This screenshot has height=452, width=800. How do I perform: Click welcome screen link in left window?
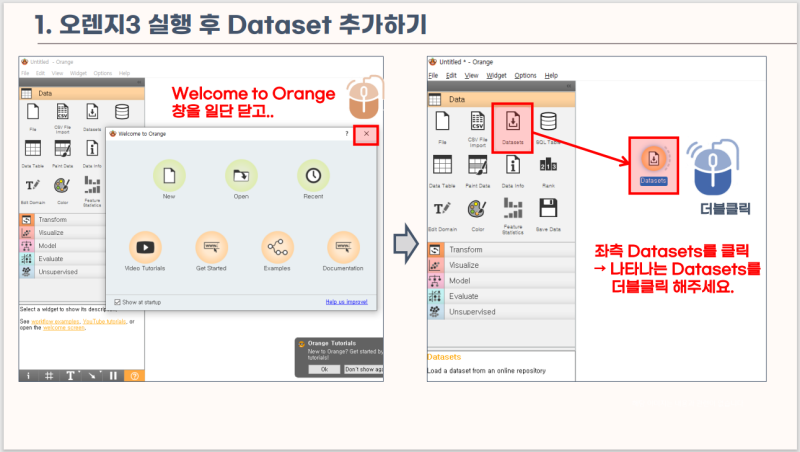tap(64, 328)
